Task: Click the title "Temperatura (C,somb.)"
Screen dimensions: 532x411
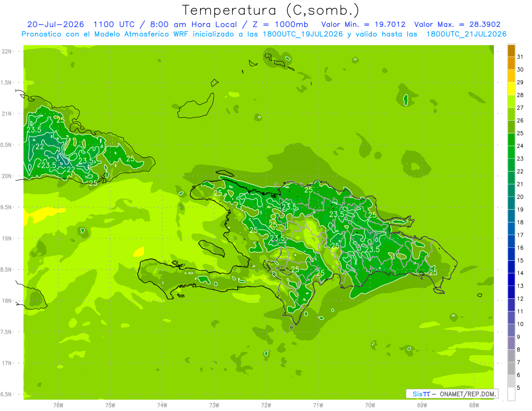Action: tap(270, 10)
